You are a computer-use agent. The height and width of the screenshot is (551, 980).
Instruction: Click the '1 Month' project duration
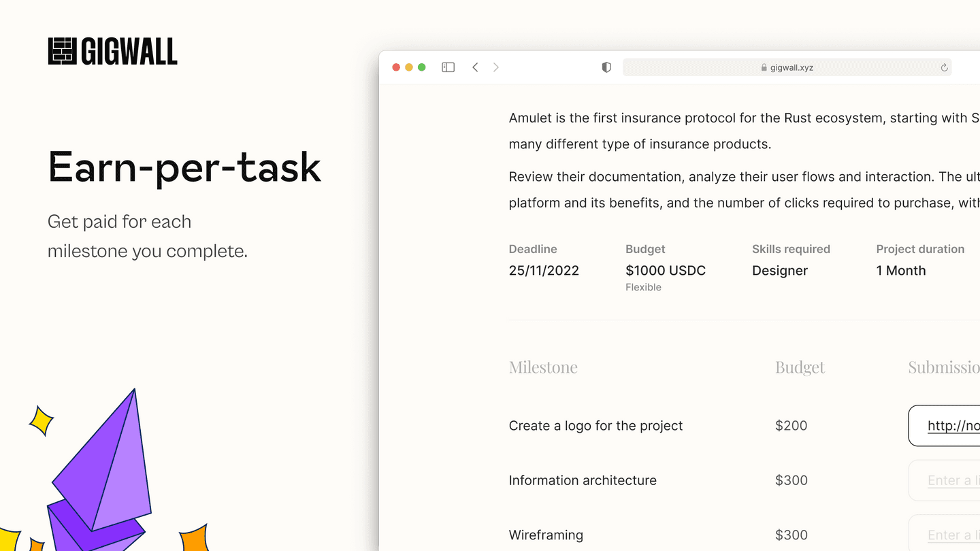tap(901, 271)
